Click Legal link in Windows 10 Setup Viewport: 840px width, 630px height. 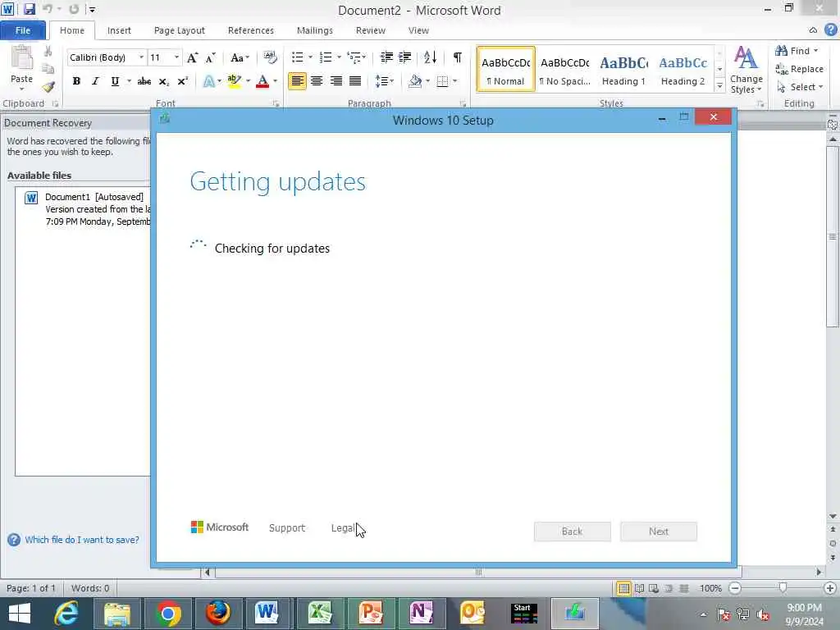coord(343,527)
